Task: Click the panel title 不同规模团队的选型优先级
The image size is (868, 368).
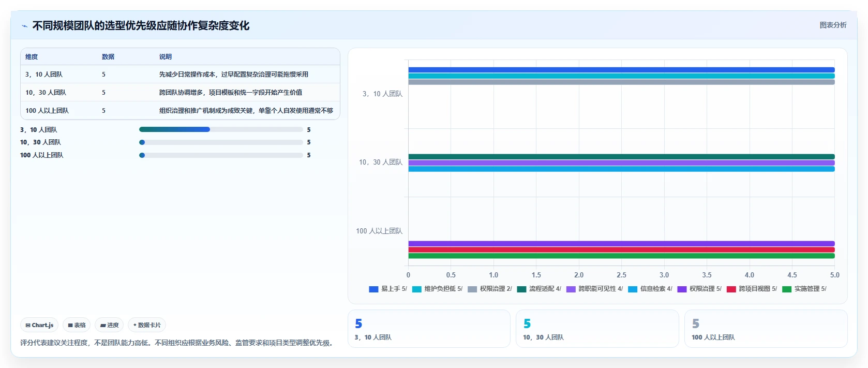Action: 141,26
